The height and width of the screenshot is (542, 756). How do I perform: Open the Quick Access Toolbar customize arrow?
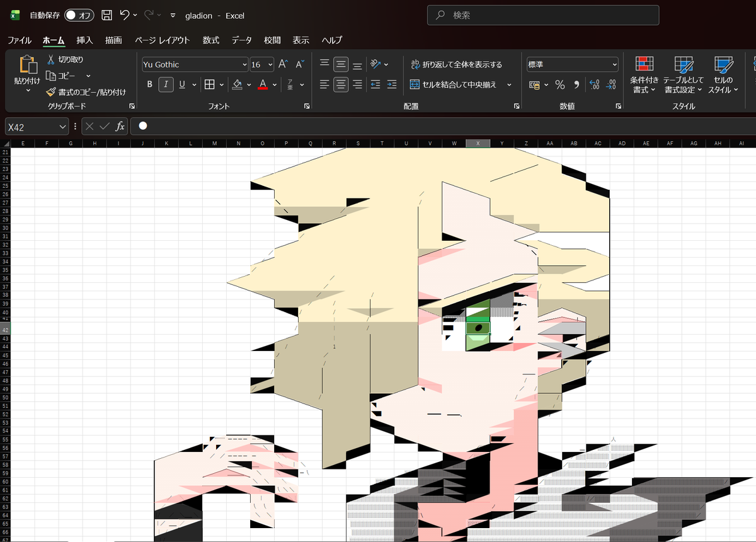pos(172,15)
